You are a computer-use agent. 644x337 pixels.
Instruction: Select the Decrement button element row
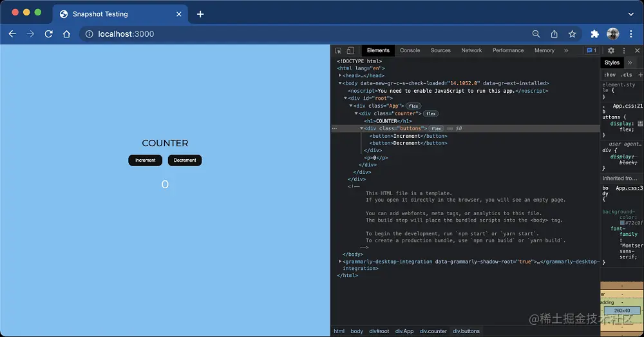(408, 144)
